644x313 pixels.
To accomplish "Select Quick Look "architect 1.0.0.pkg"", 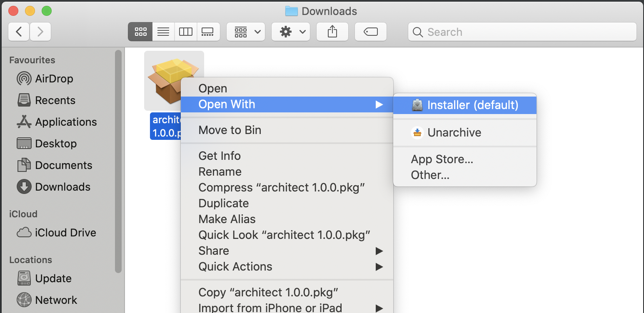I will [x=287, y=235].
